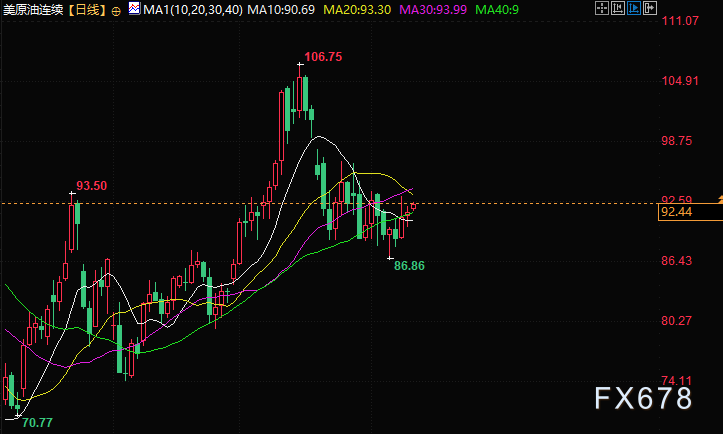Viewport: 723px width, 434px height.
Task: Select the yellow MA20:93.30 label
Action: click(x=357, y=9)
